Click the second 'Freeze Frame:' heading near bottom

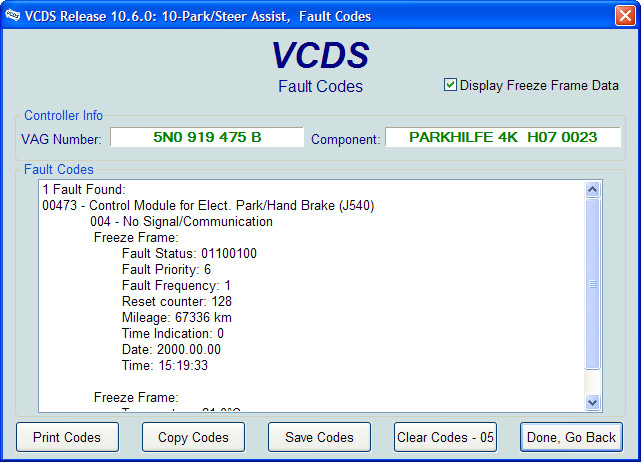[136, 397]
